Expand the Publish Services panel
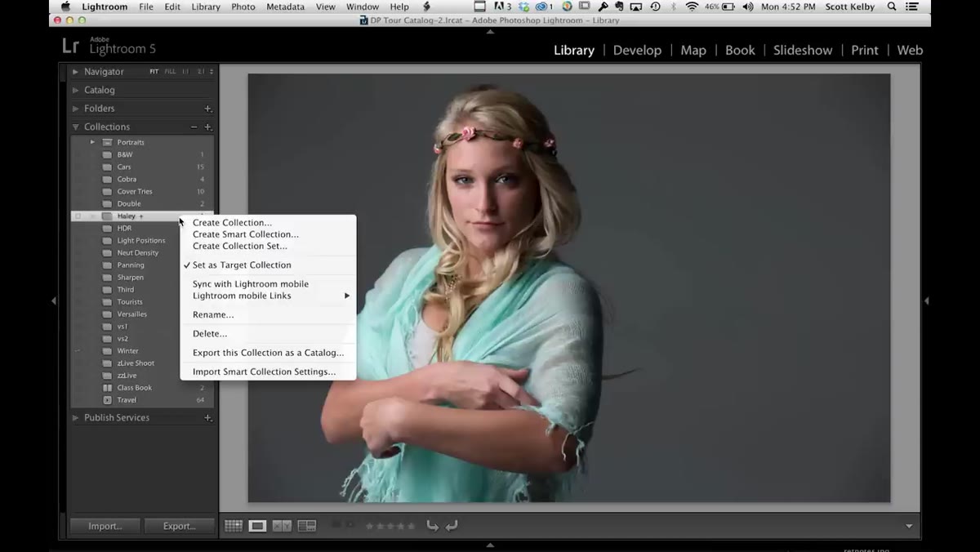The width and height of the screenshot is (980, 552). click(x=75, y=417)
